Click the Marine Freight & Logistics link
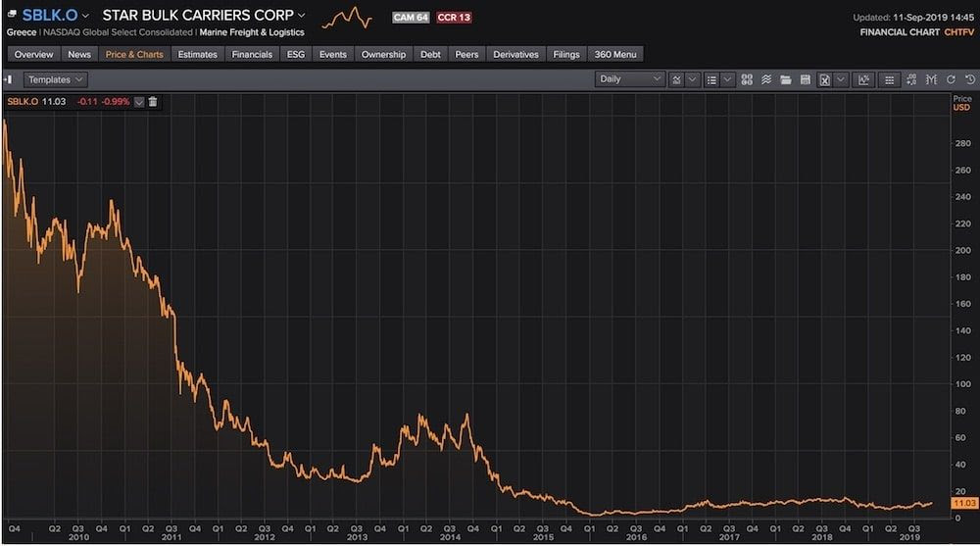980x546 pixels. pyautogui.click(x=252, y=32)
